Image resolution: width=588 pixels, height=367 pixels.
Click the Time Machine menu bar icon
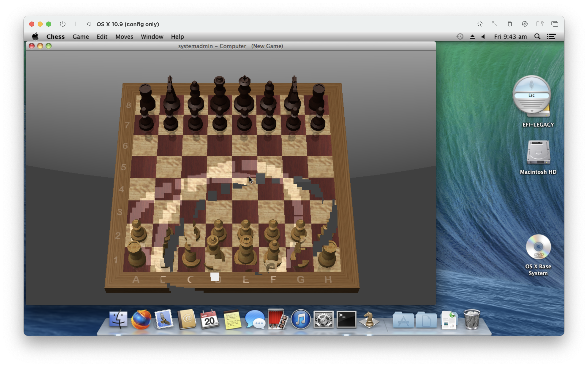[460, 37]
